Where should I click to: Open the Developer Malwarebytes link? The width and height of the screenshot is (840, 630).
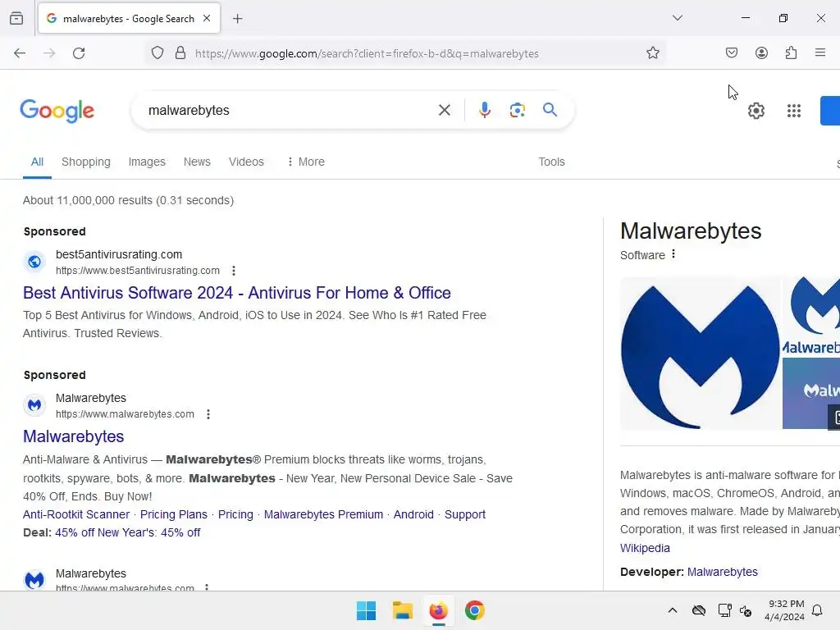tap(722, 572)
